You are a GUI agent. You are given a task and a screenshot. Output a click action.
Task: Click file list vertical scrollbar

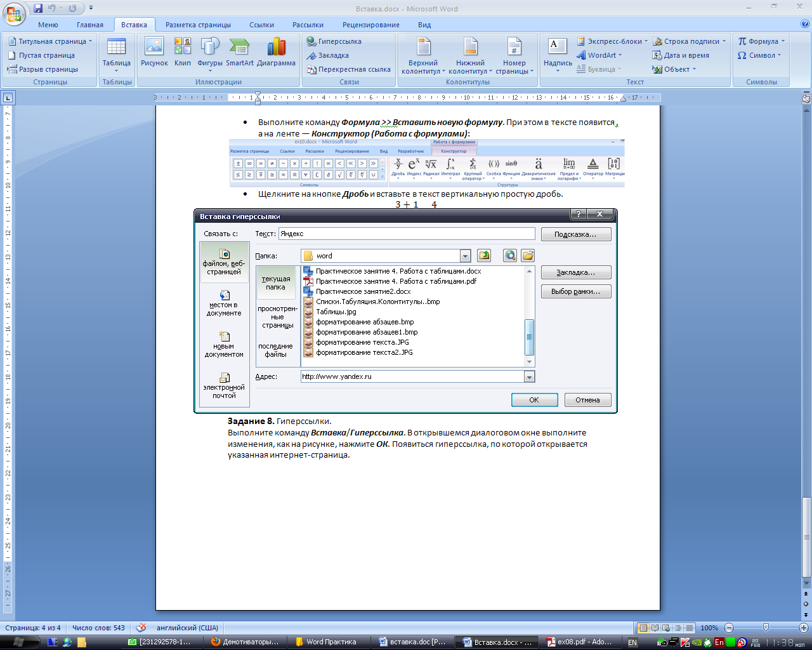pos(530,316)
